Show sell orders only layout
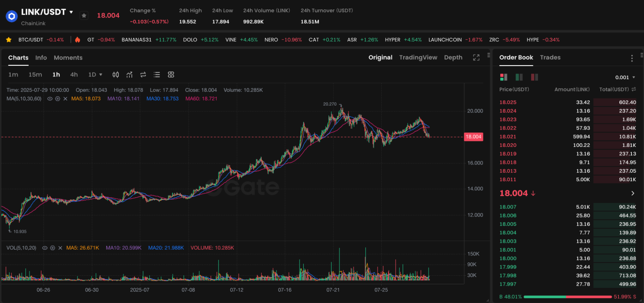Viewport: 644px width, 303px height. (534, 77)
